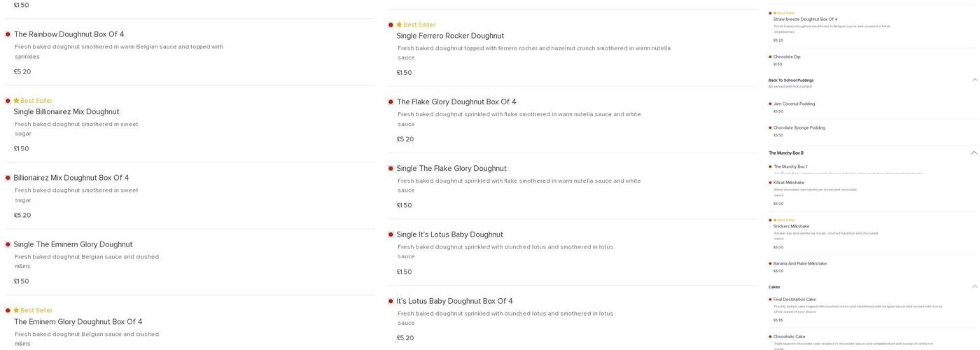
Task: Open the Final Destination Cake item
Action: tap(794, 300)
